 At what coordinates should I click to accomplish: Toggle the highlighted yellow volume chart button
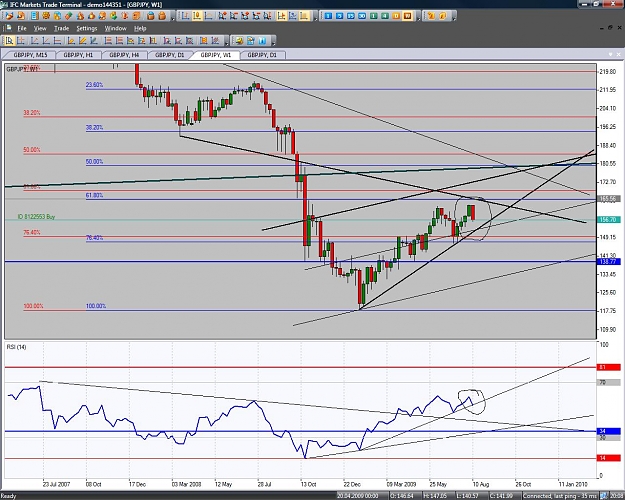(x=304, y=16)
